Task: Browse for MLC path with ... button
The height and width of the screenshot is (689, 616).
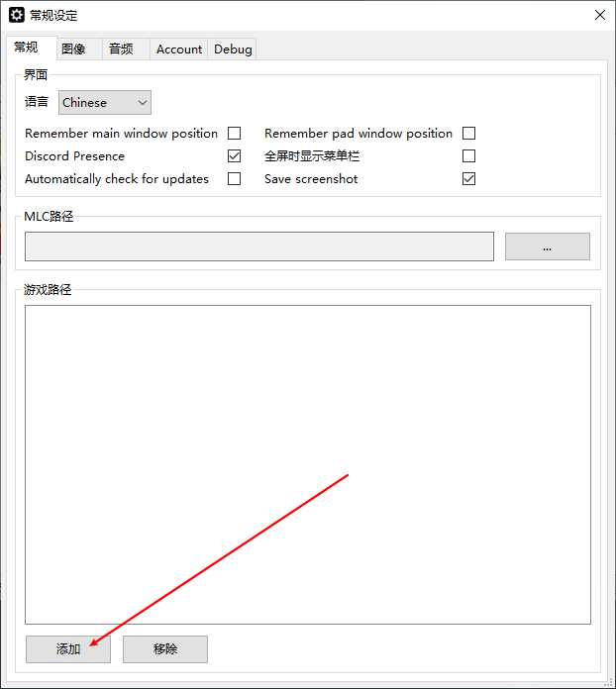Action: [548, 246]
